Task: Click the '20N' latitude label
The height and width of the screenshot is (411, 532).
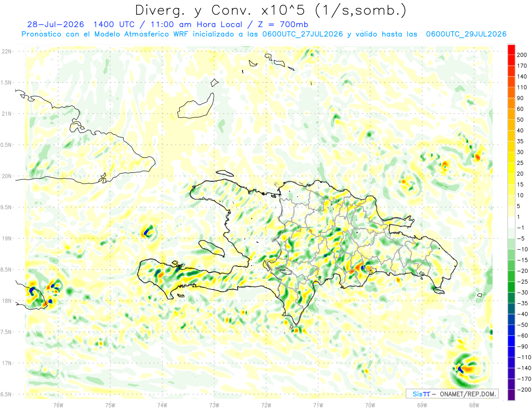Action: click(x=6, y=176)
